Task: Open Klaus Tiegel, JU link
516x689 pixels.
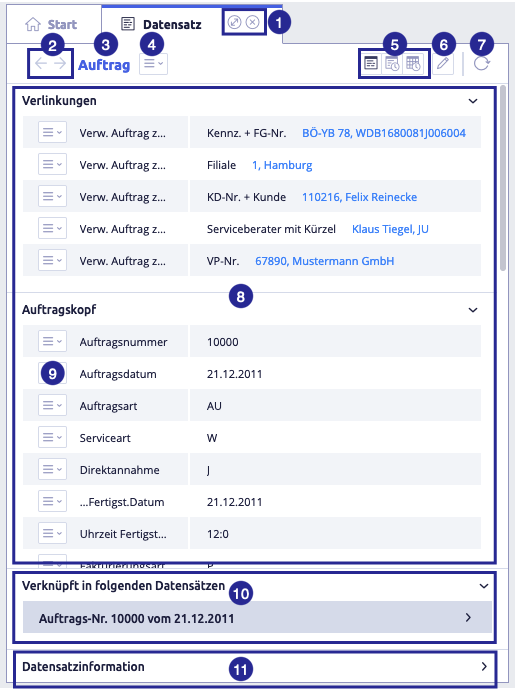Action: coord(390,229)
